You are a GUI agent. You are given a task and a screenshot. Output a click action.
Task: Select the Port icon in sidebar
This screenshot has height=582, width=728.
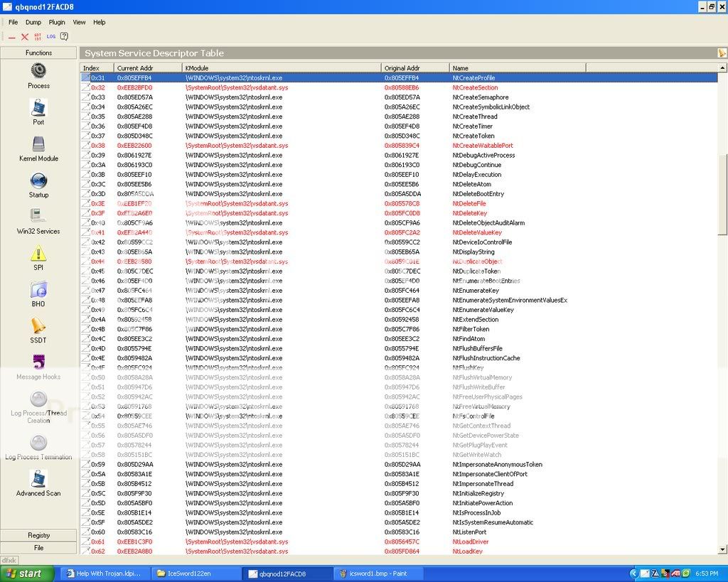(x=38, y=108)
